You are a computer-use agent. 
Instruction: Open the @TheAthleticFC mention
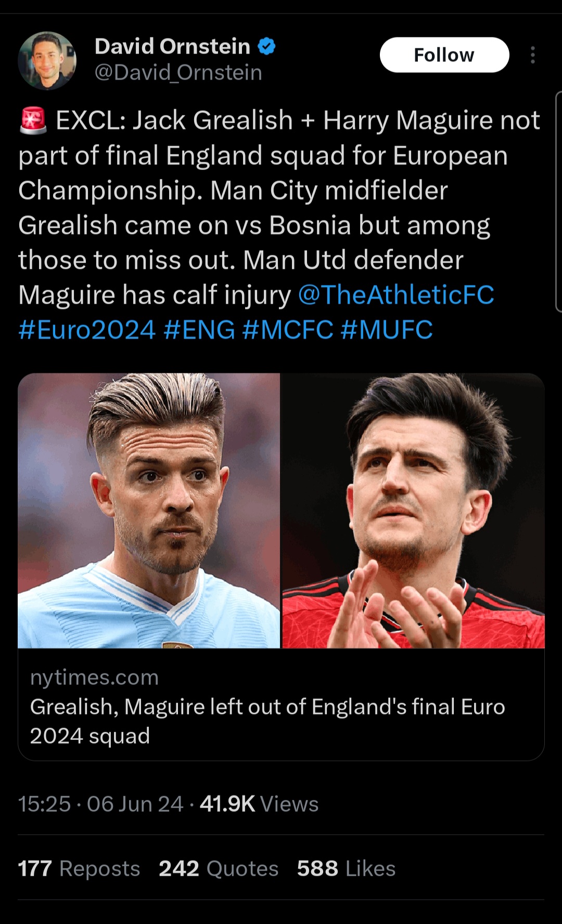[396, 295]
